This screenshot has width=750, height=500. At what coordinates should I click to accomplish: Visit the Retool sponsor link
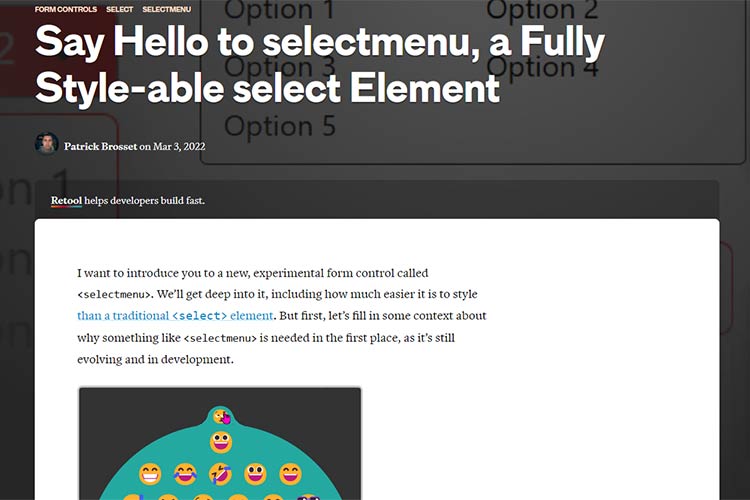66,200
